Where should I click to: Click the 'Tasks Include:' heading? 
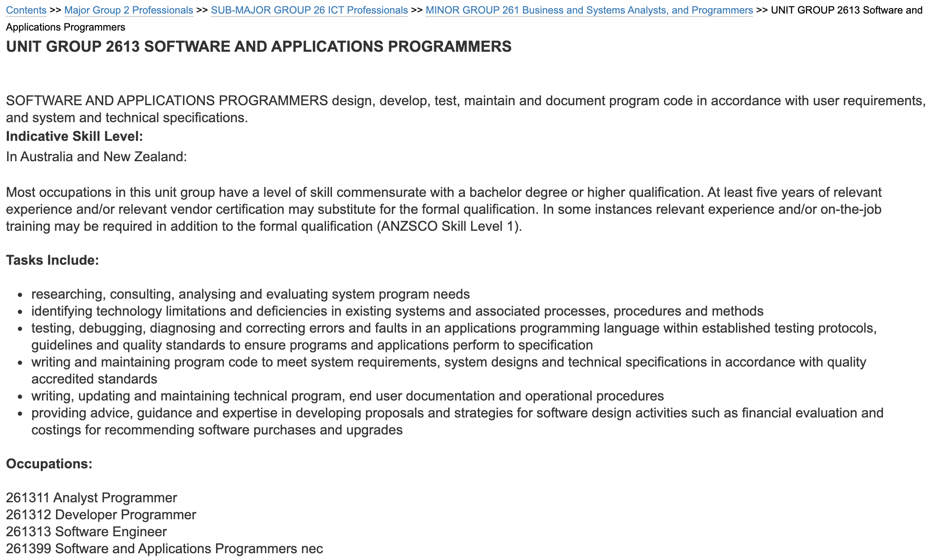[x=52, y=260]
